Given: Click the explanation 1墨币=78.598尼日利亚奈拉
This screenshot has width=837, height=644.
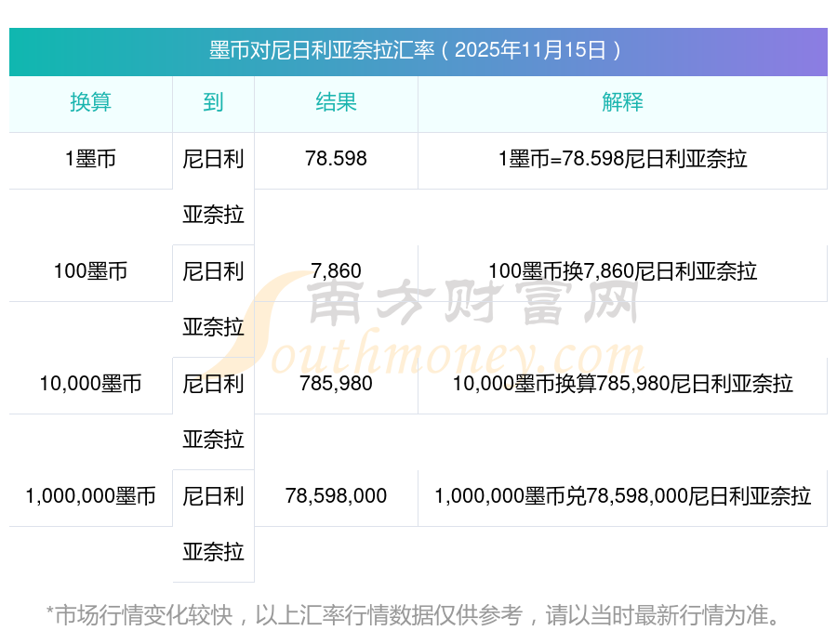Looking at the screenshot, I should click(x=622, y=159).
